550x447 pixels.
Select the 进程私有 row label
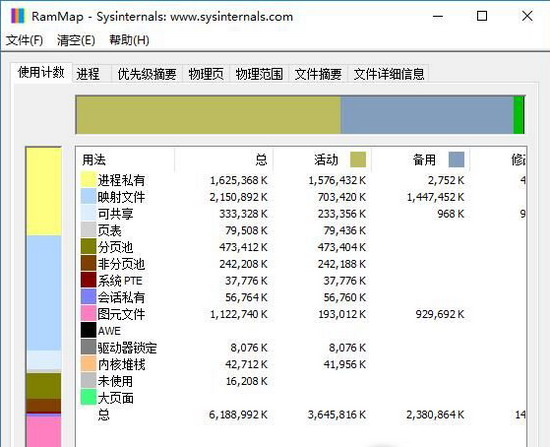pyautogui.click(x=121, y=180)
